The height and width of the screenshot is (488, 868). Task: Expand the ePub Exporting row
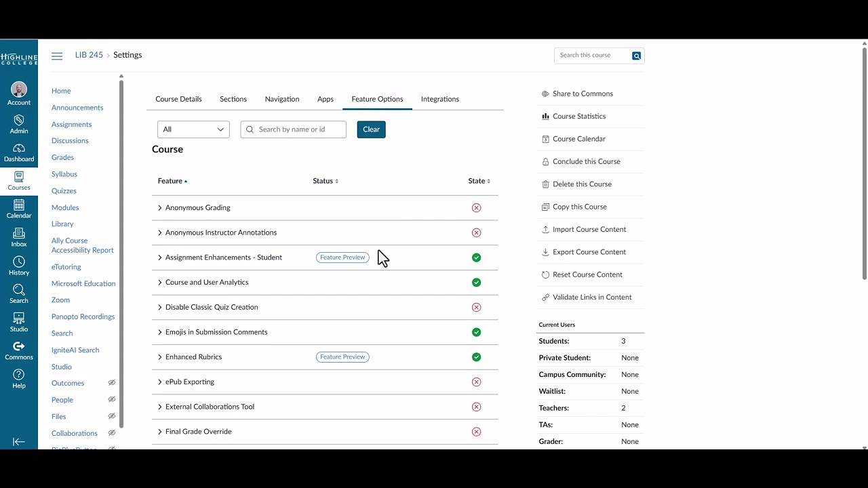[160, 382]
